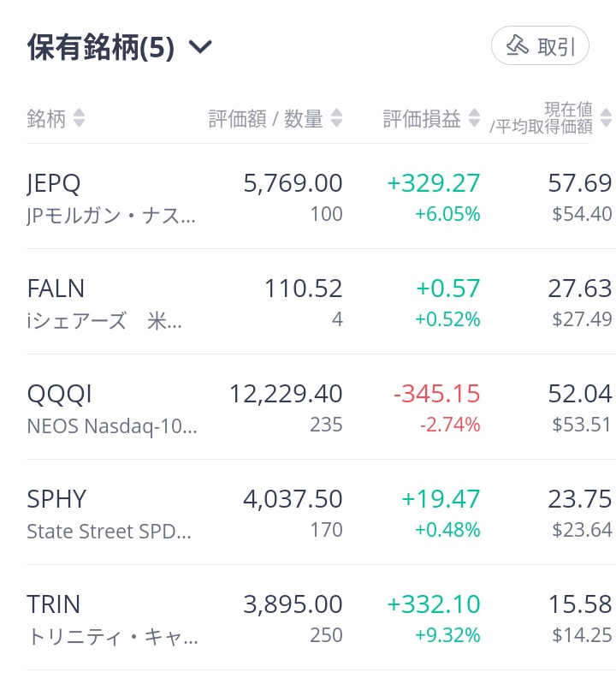Select the FALN ticker
Image resolution: width=616 pixels, height=684 pixels.
point(56,288)
